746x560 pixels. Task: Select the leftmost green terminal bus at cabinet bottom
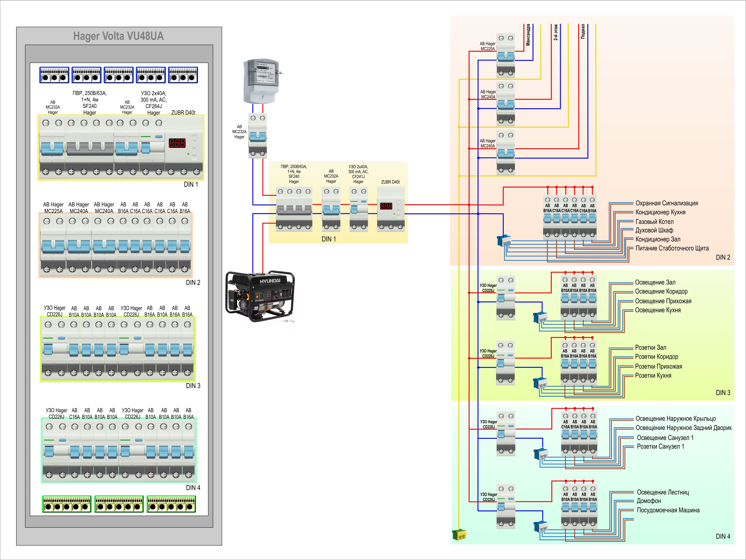click(x=67, y=504)
